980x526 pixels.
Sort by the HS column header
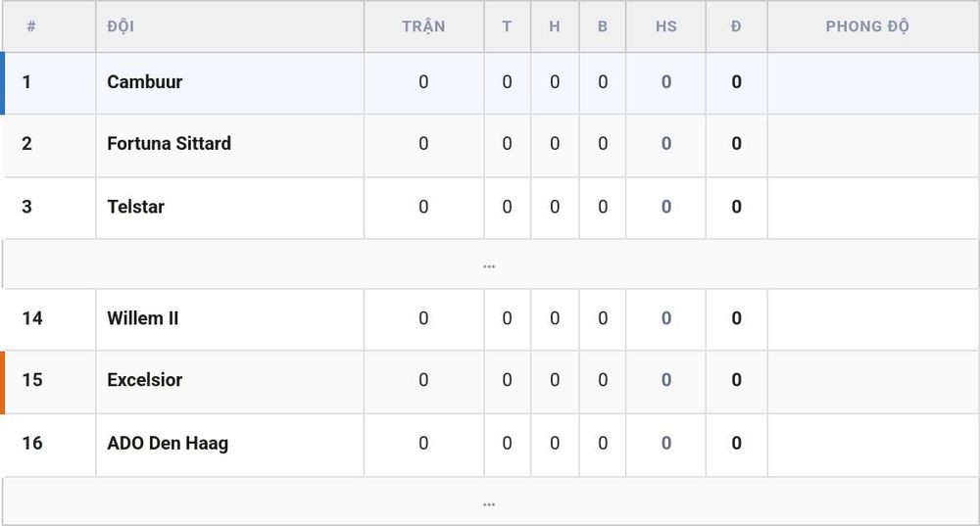click(x=666, y=26)
